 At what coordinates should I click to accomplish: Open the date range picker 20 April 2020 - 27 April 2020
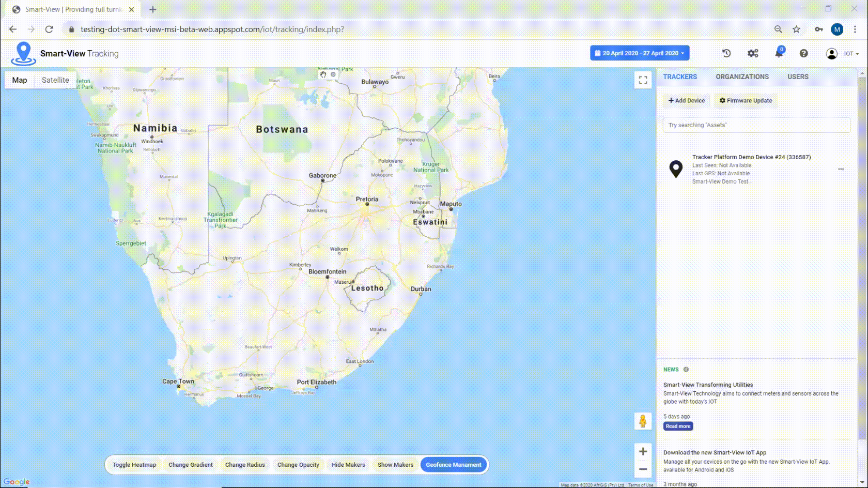(x=640, y=53)
